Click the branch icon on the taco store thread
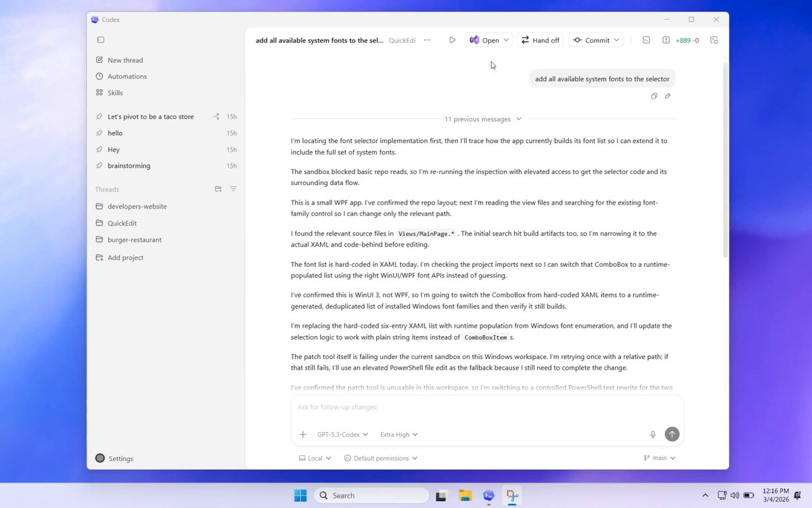This screenshot has height=508, width=812. coord(217,117)
